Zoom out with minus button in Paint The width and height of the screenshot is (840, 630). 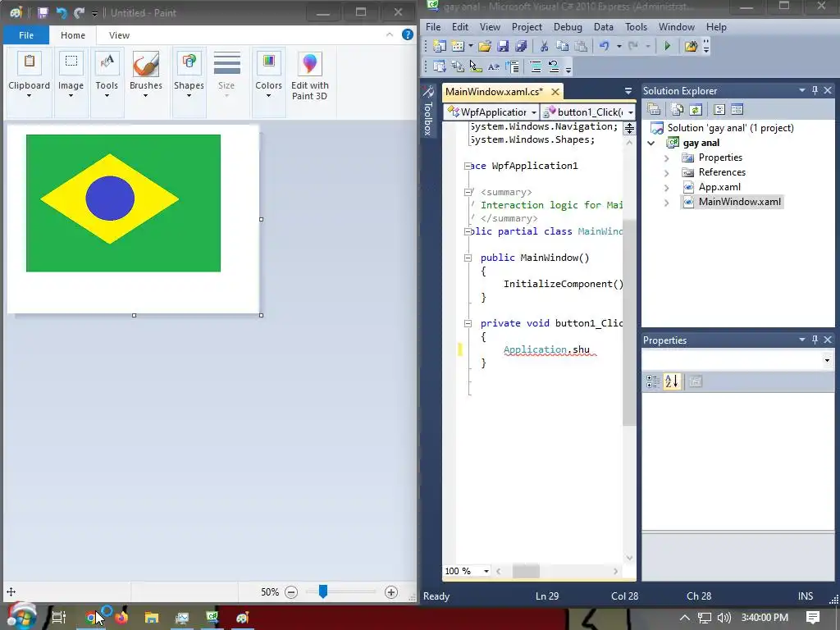291,592
